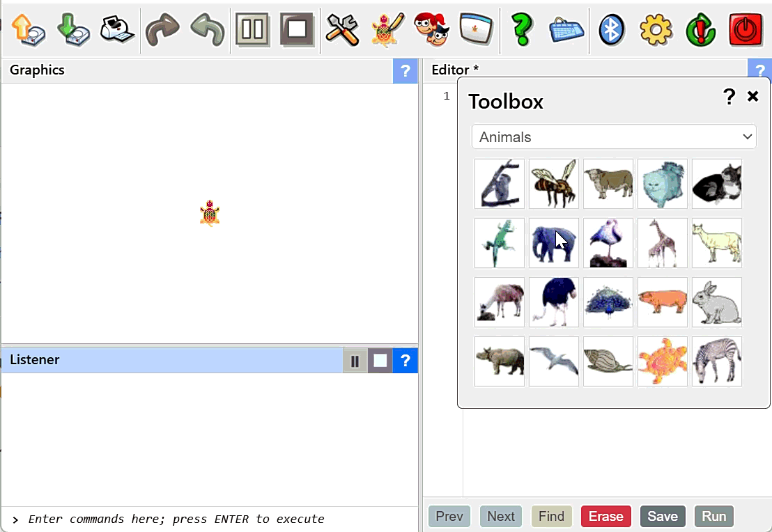Stop execution with Listener square button
This screenshot has height=532, width=772.
[380, 361]
